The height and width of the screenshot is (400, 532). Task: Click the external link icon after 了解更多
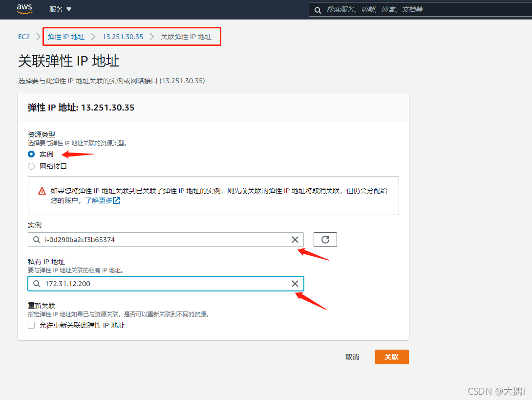(x=116, y=200)
